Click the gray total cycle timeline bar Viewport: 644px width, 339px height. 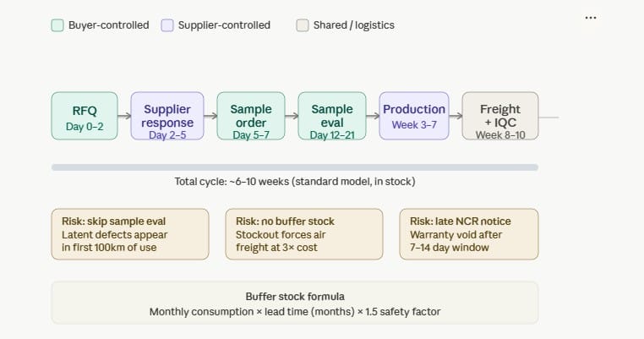[295, 167]
